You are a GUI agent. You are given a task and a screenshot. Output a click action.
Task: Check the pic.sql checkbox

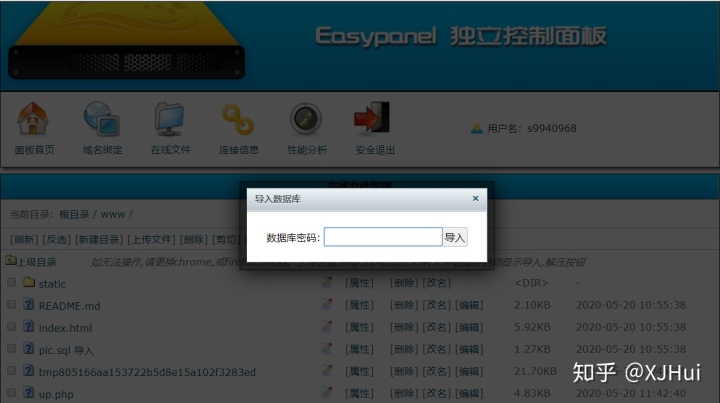tap(11, 348)
